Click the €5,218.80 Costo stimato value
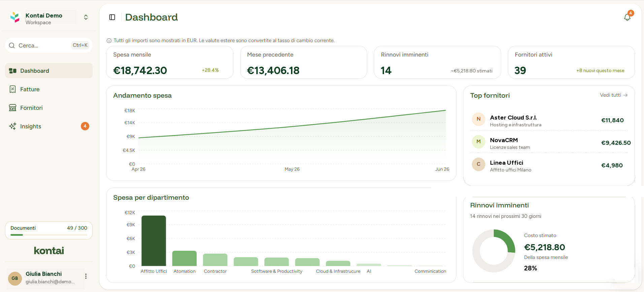 click(545, 247)
